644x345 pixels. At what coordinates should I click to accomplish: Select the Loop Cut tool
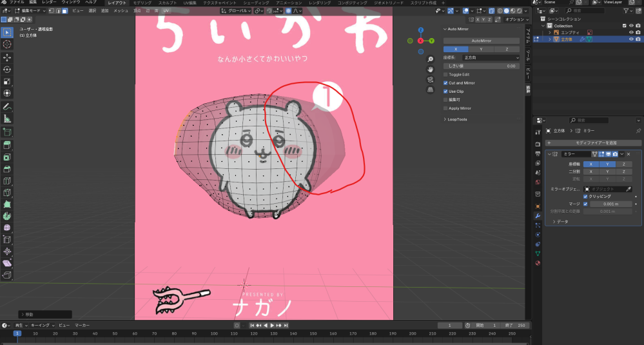7,181
